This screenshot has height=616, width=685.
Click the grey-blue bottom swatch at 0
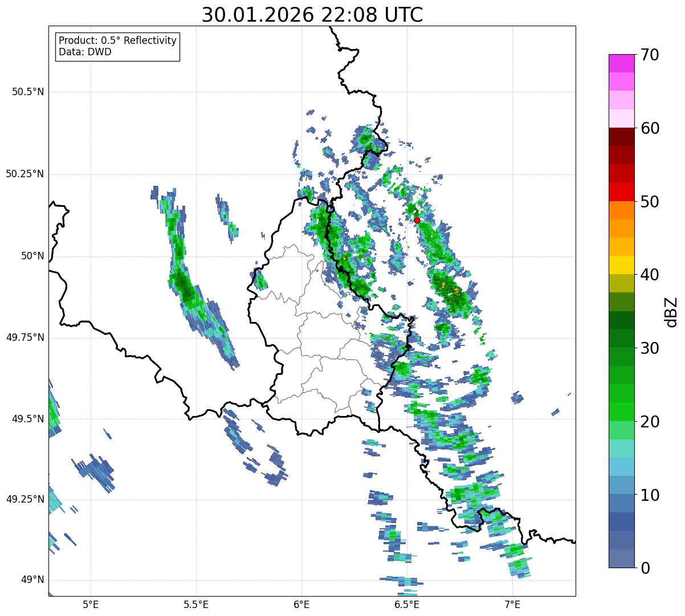(x=622, y=558)
